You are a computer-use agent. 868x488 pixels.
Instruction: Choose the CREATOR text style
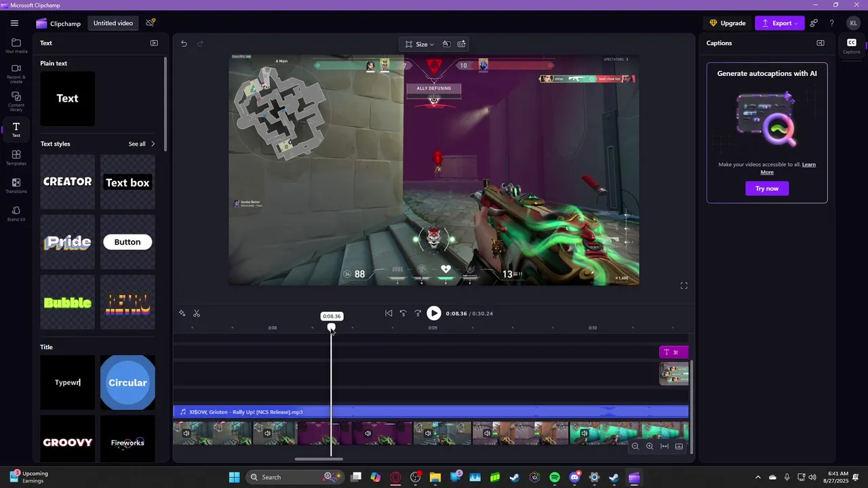pyautogui.click(x=67, y=182)
